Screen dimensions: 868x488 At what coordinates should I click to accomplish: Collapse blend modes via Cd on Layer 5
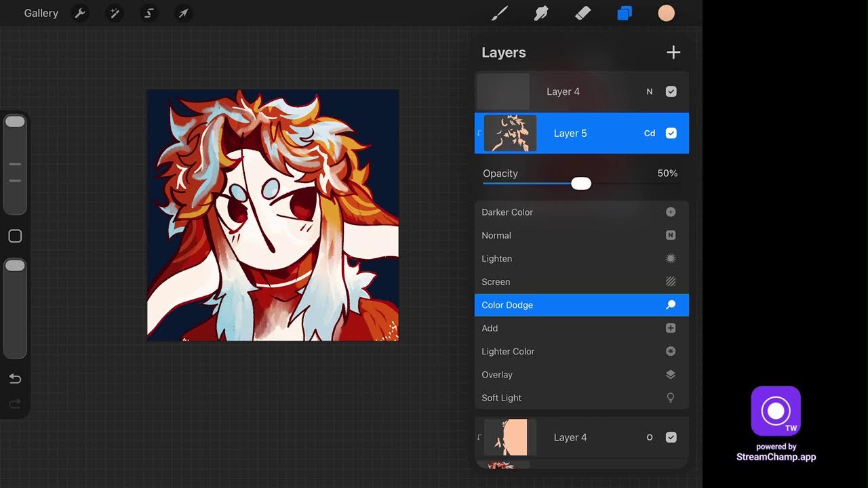[650, 134]
